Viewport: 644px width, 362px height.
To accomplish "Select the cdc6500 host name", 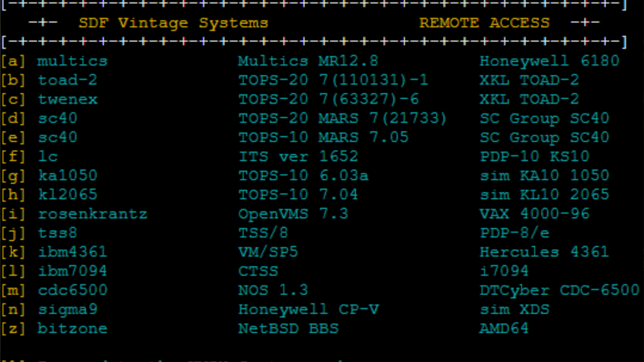I will click(x=72, y=290).
